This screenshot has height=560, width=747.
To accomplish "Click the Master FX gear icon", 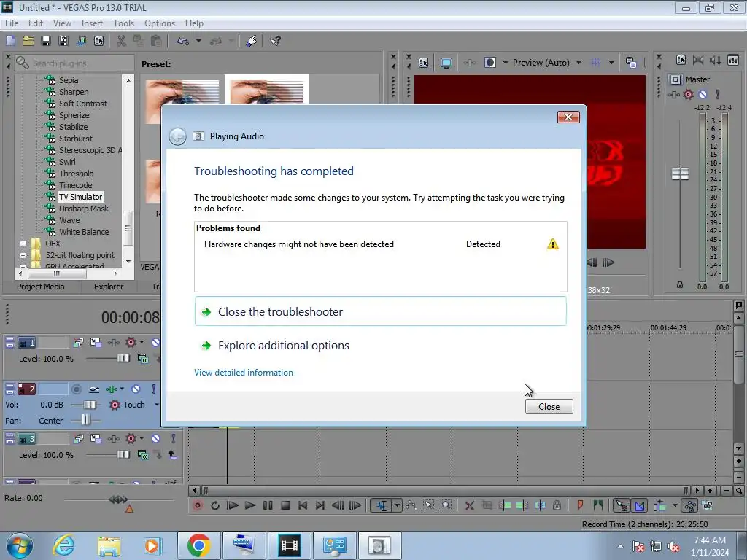I will (689, 94).
